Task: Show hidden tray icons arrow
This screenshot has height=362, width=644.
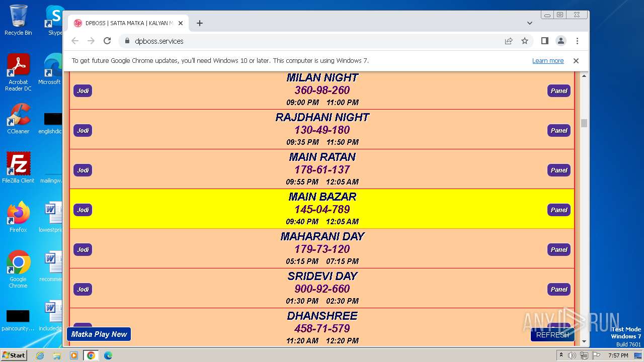Action: pyautogui.click(x=561, y=355)
